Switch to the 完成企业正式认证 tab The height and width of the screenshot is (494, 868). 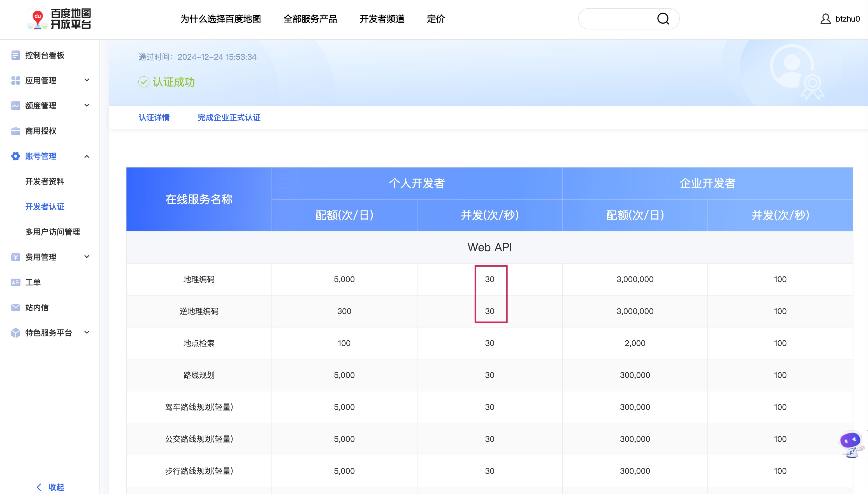[x=229, y=117]
